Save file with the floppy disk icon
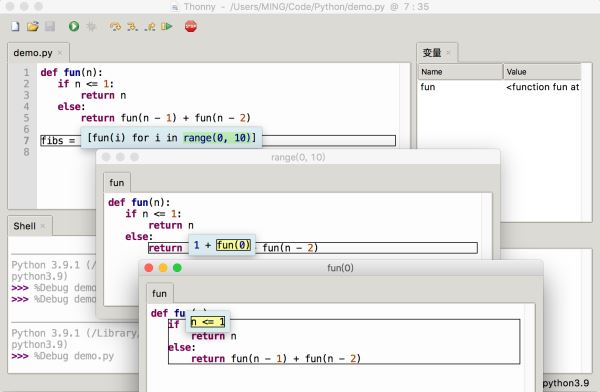The width and height of the screenshot is (600, 392). coord(50,26)
